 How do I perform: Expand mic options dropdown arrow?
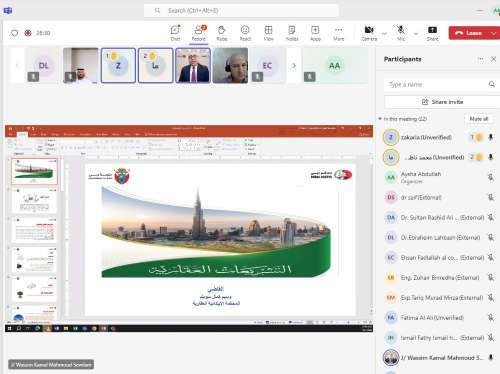416,33
